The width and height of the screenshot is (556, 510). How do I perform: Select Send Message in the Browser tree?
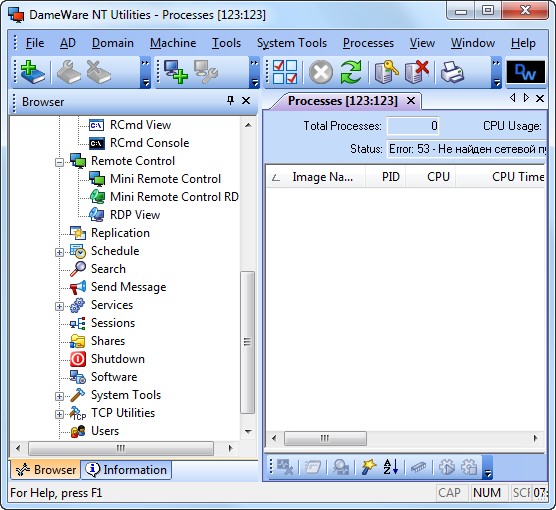pos(128,287)
